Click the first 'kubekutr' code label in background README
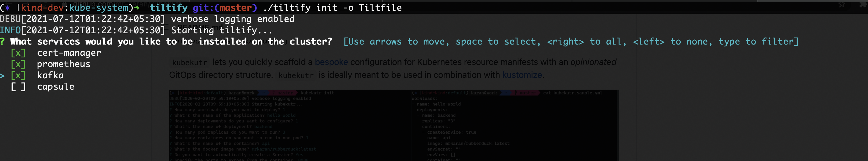 click(x=190, y=63)
